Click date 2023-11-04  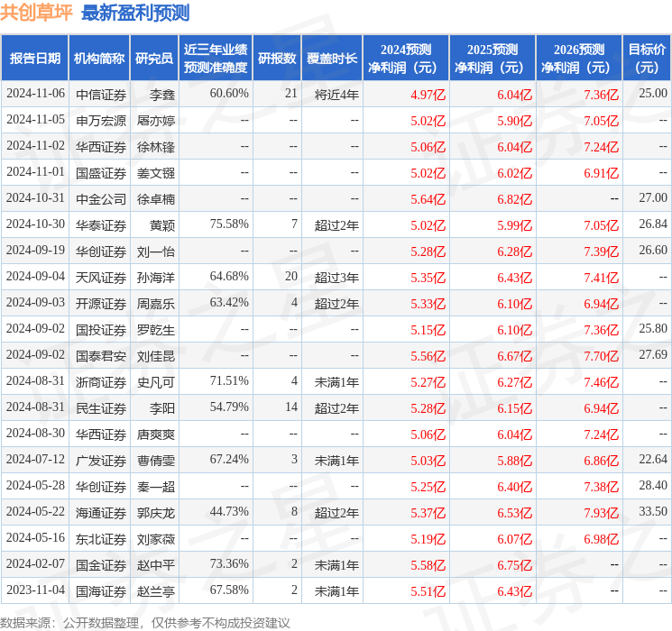35,590
